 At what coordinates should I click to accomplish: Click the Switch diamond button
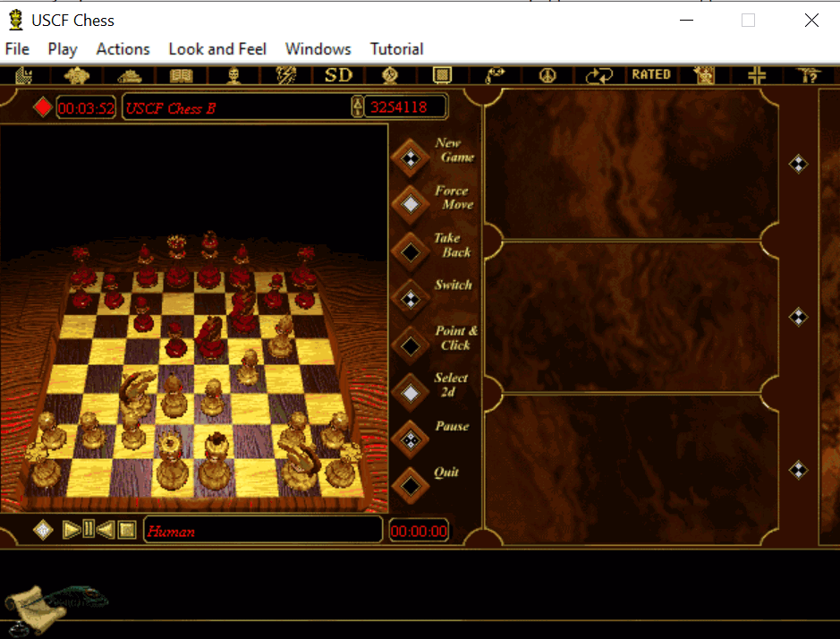click(411, 299)
